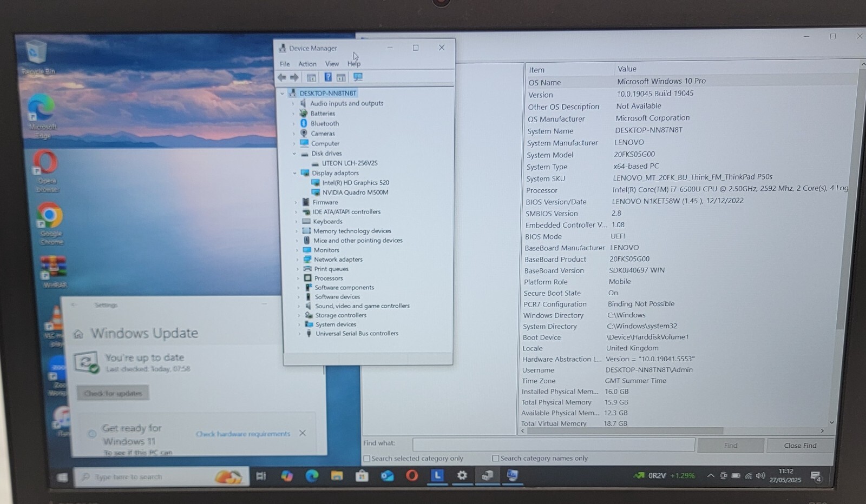Open Microsoft Store from the taskbar
Viewport: 866px width, 504px height.
pos(362,476)
